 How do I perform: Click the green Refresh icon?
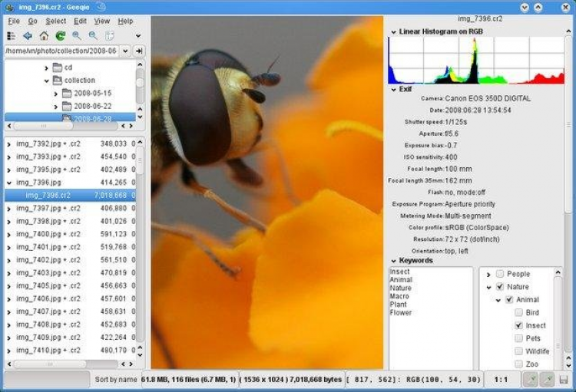pos(60,35)
